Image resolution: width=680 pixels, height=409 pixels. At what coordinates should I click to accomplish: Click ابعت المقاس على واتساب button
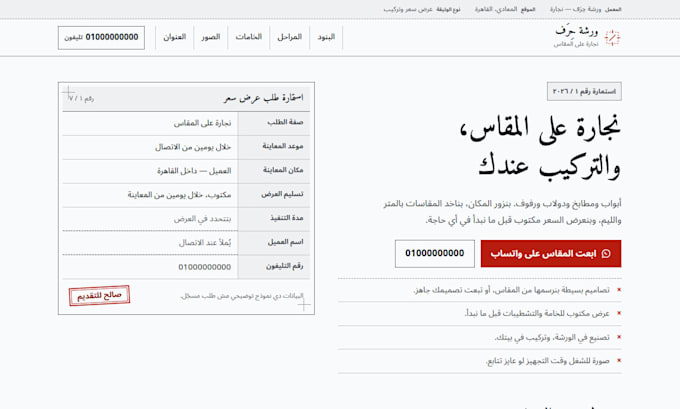coord(551,254)
